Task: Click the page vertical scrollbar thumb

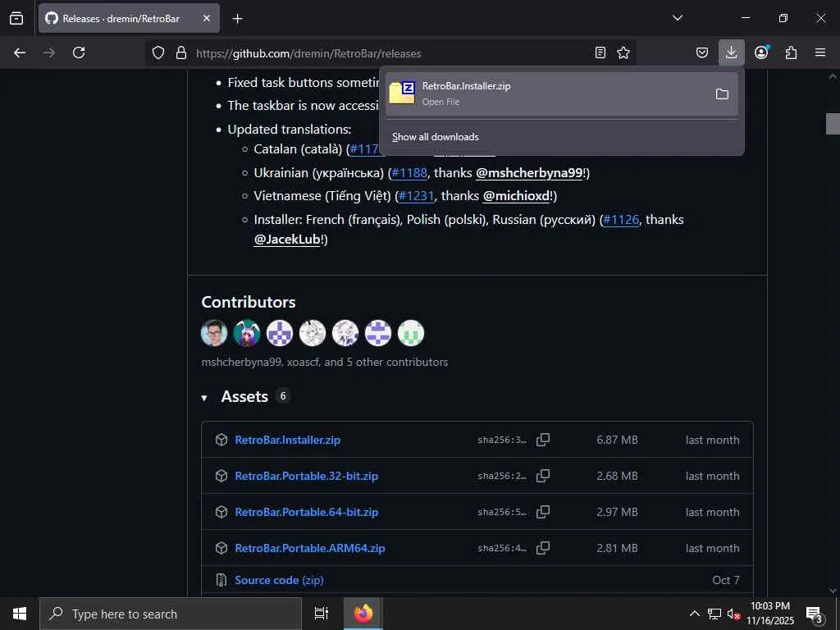Action: 833,124
